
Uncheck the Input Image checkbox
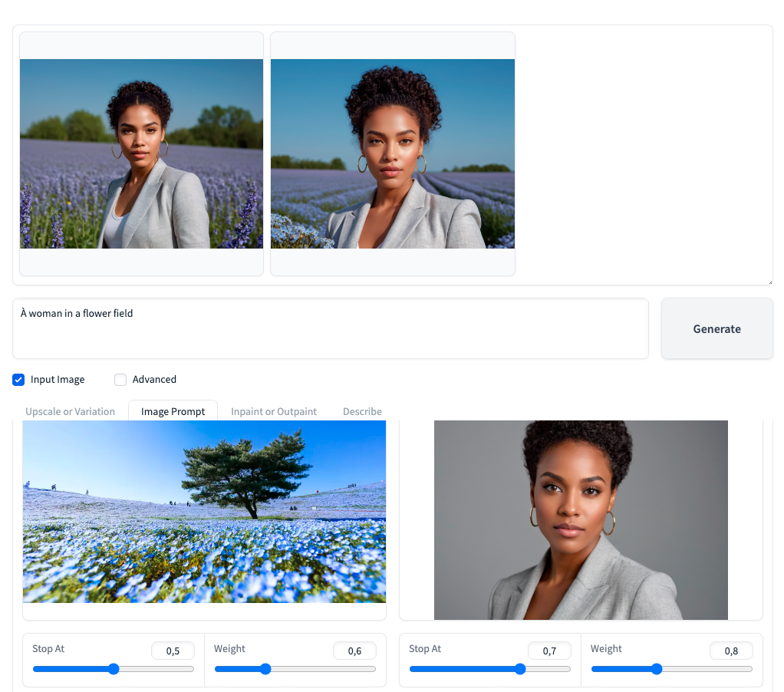pyautogui.click(x=19, y=380)
